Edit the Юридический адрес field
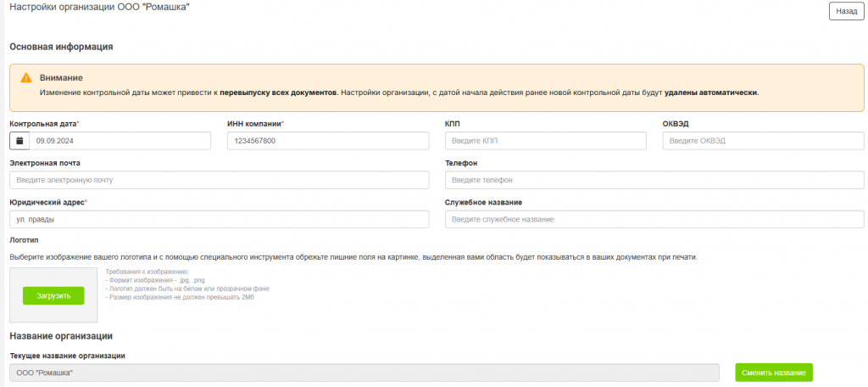This screenshot has width=868, height=387. (220, 219)
